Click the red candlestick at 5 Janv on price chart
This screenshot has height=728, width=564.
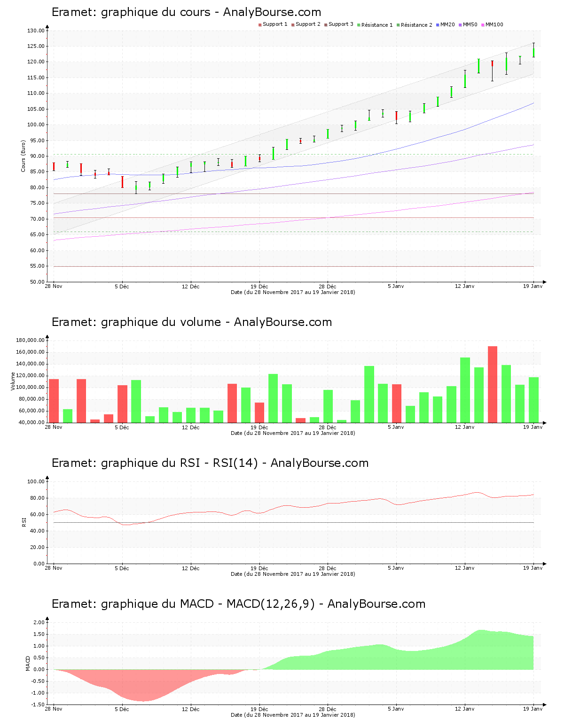click(x=396, y=117)
